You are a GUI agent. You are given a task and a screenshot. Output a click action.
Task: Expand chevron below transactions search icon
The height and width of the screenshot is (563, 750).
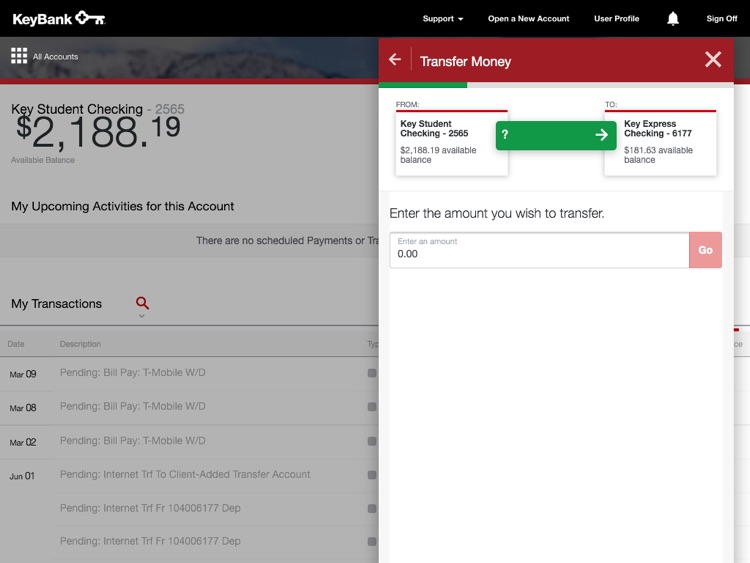[x=142, y=316]
